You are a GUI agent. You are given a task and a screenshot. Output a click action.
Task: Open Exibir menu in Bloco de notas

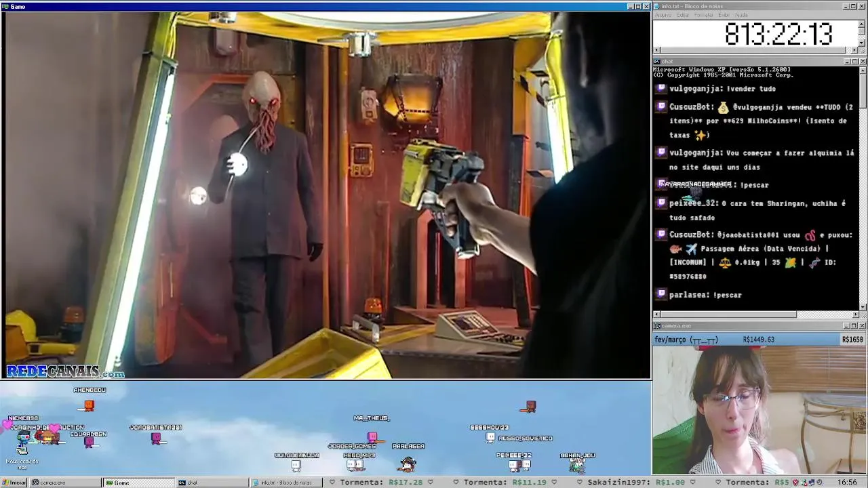coord(724,15)
